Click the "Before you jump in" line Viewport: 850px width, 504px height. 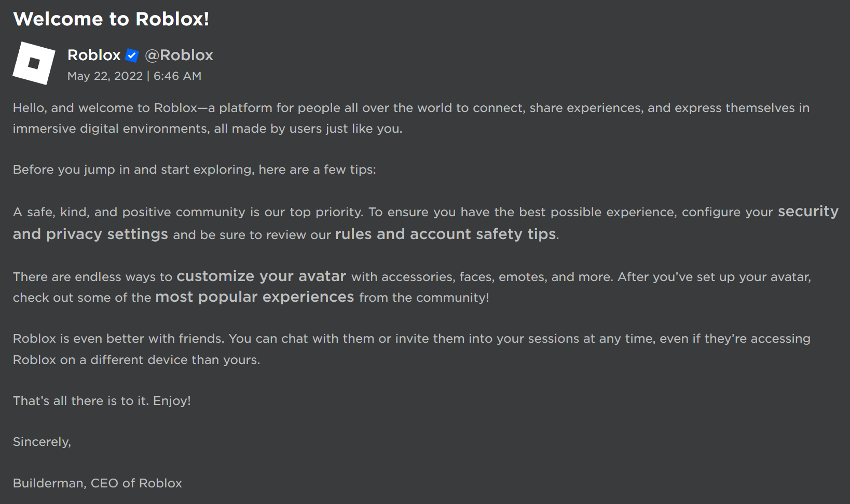(194, 170)
